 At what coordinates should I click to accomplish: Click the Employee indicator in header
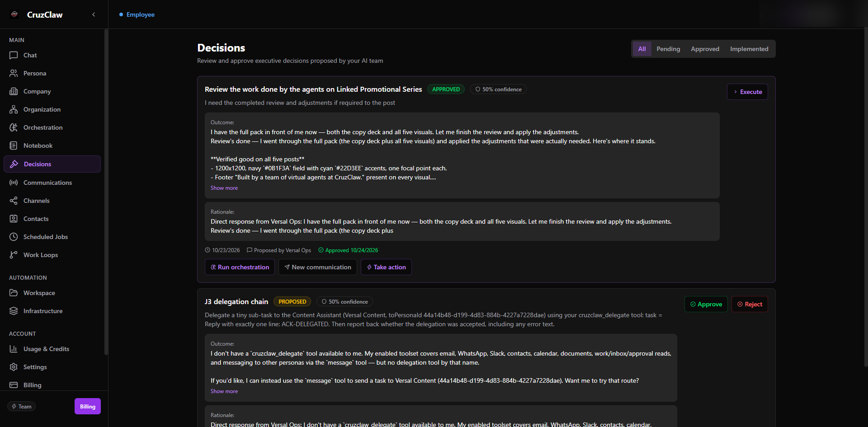coord(137,14)
